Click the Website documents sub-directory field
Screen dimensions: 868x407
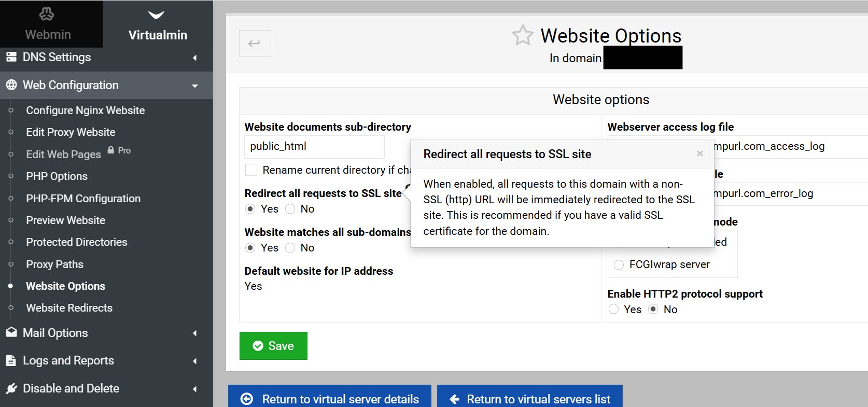314,147
